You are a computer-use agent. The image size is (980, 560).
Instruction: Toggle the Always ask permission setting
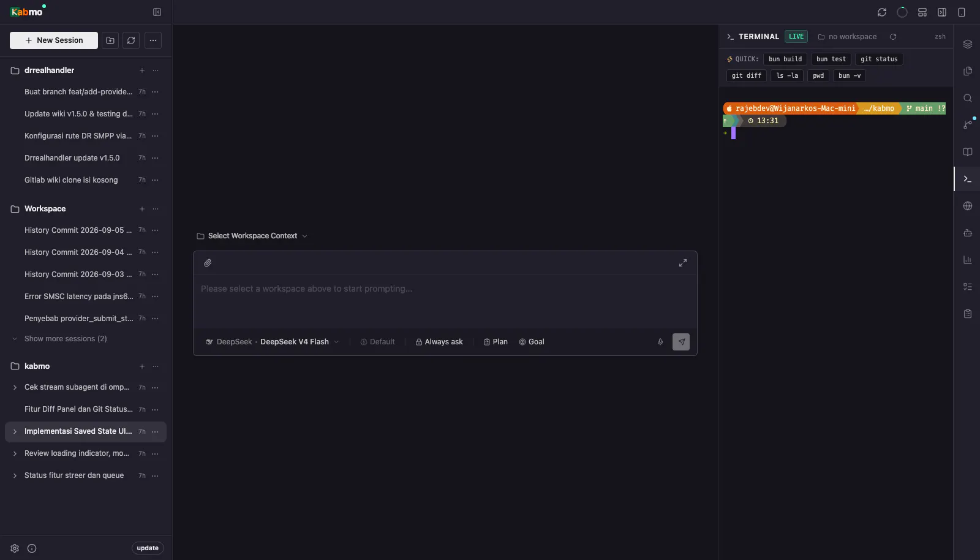click(x=439, y=342)
